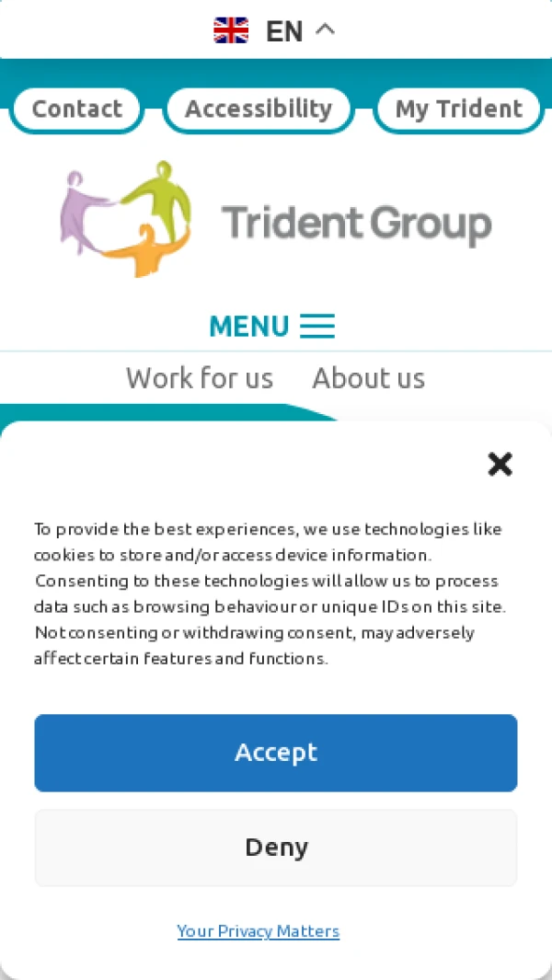Click the cookie consent description text

pyautogui.click(x=270, y=594)
